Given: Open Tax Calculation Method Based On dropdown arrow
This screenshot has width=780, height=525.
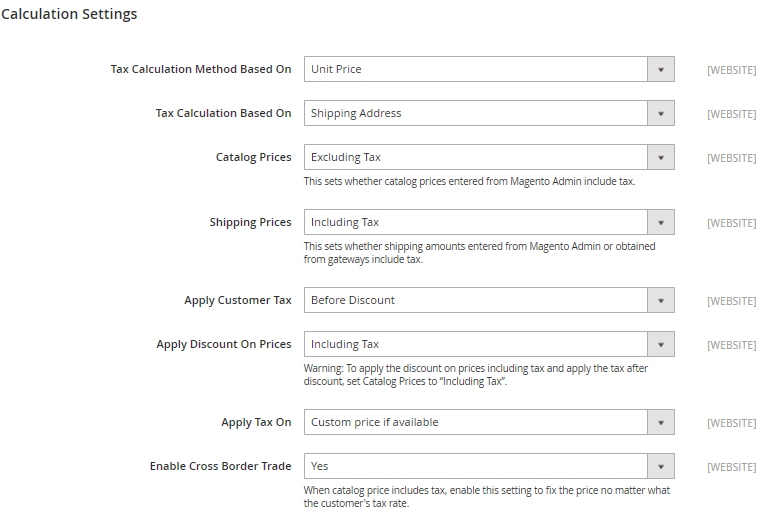Looking at the screenshot, I should [661, 69].
